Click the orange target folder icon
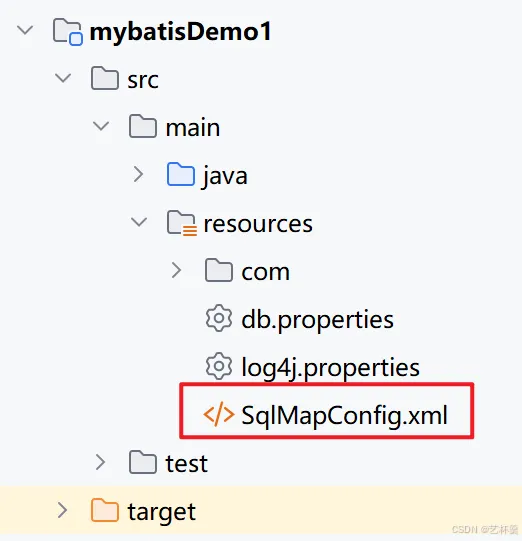The height and width of the screenshot is (541, 522). [x=105, y=510]
